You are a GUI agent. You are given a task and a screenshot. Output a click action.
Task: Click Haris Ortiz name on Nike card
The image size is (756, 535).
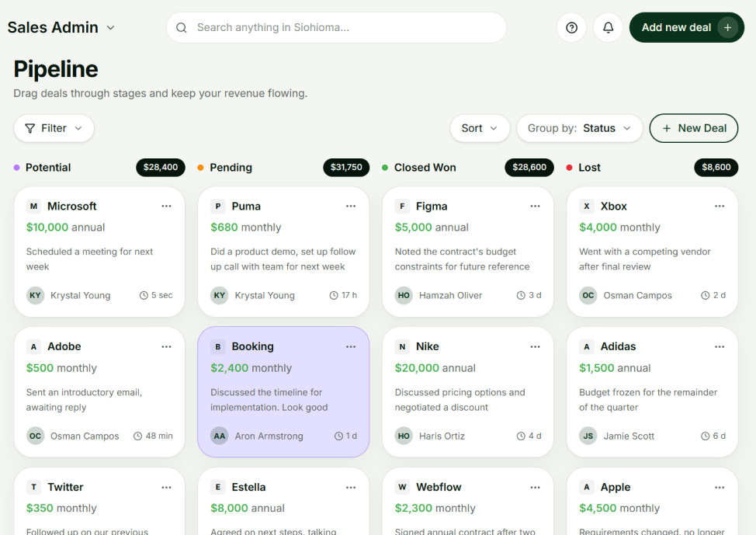pos(442,436)
